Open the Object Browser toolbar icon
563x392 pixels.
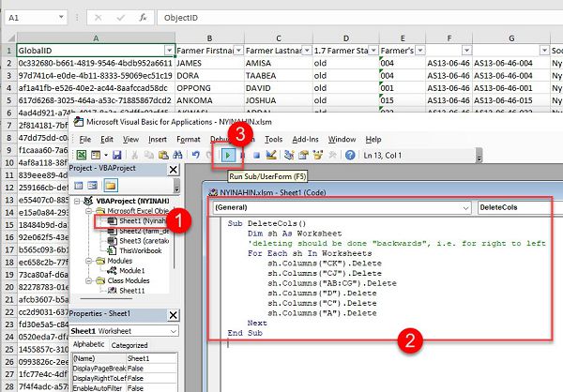[318, 155]
